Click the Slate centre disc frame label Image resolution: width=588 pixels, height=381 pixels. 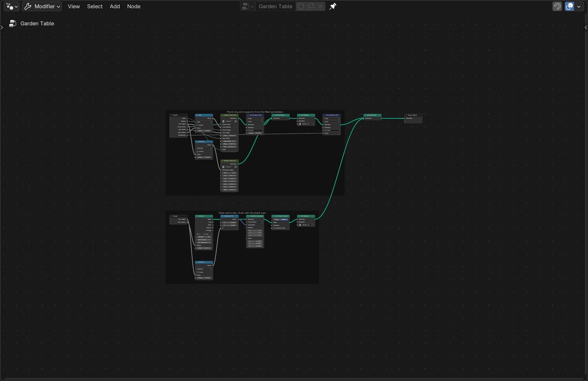[x=242, y=213]
